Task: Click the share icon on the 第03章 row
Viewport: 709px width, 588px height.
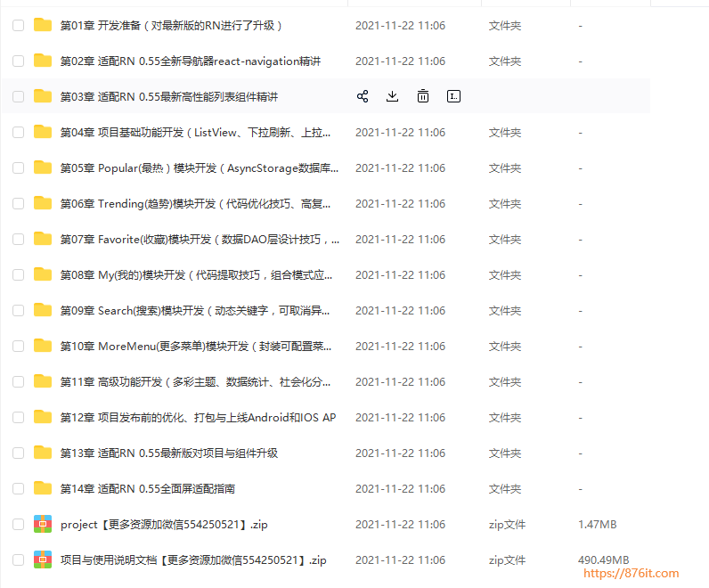Action: (x=363, y=96)
